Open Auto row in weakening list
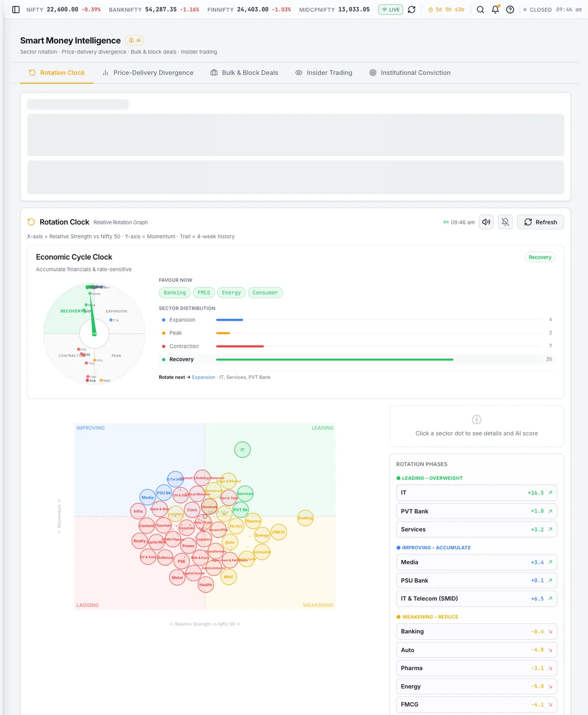The image size is (588, 715). click(x=476, y=650)
